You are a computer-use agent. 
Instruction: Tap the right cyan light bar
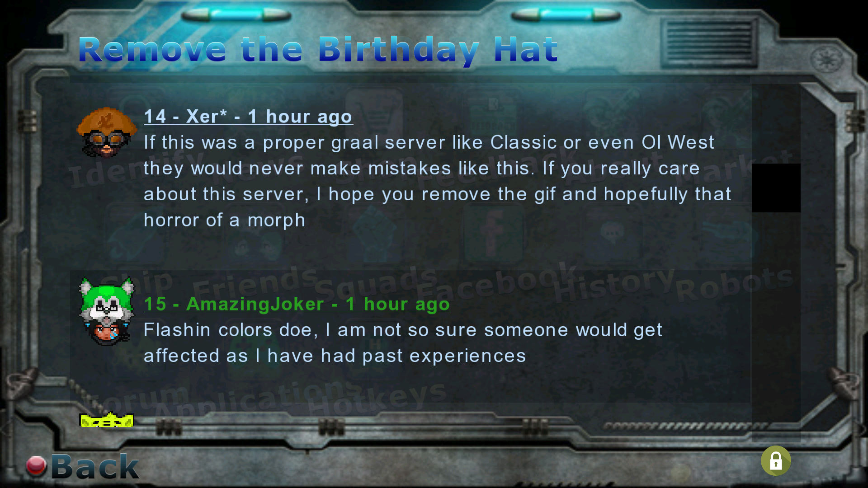[x=566, y=16]
